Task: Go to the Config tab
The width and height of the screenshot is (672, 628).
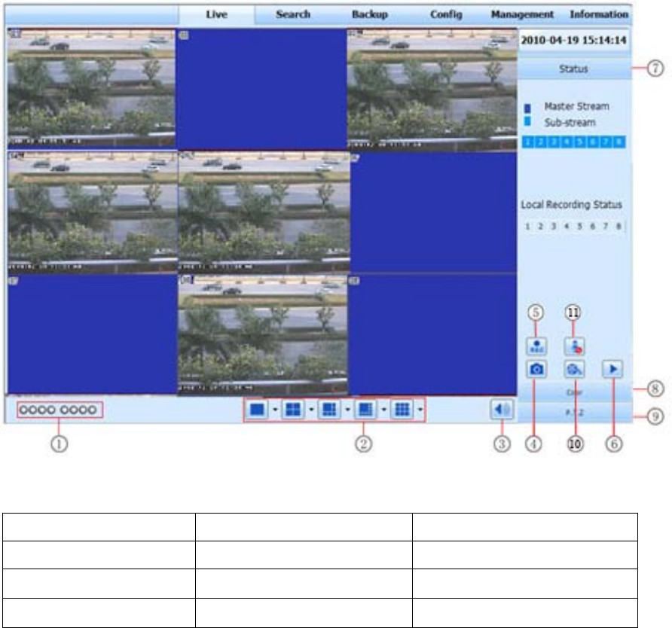Action: [446, 14]
